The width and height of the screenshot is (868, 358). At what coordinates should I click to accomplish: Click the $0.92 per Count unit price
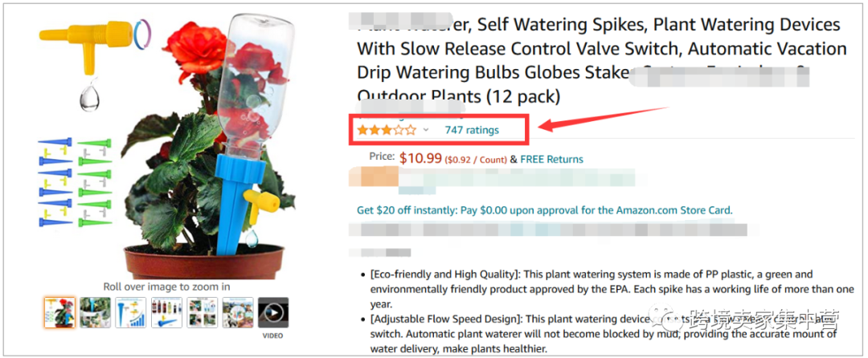point(477,159)
